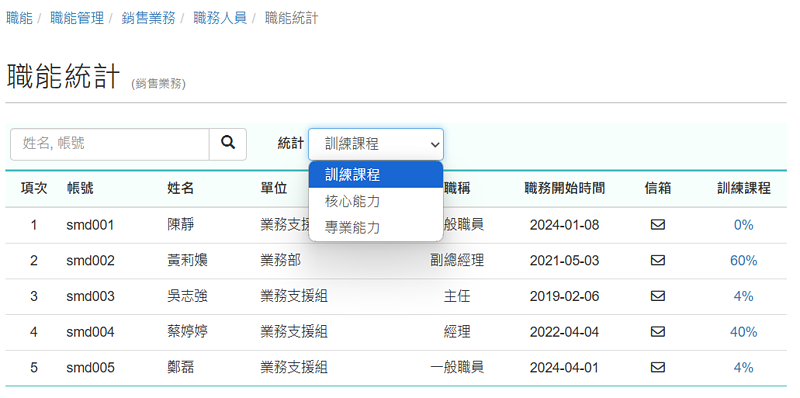Toggle the 統計 dropdown showing 訓練課程
The image size is (800, 398).
[376, 144]
